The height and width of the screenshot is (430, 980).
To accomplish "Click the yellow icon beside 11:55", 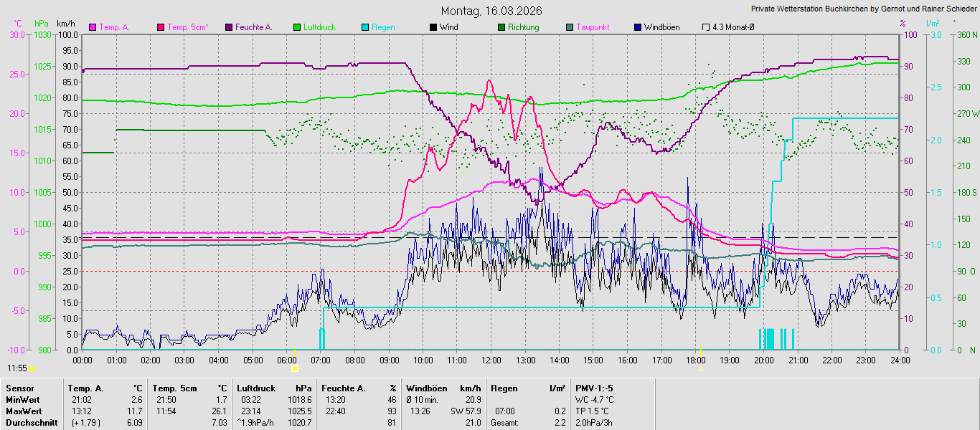I will coord(32,368).
